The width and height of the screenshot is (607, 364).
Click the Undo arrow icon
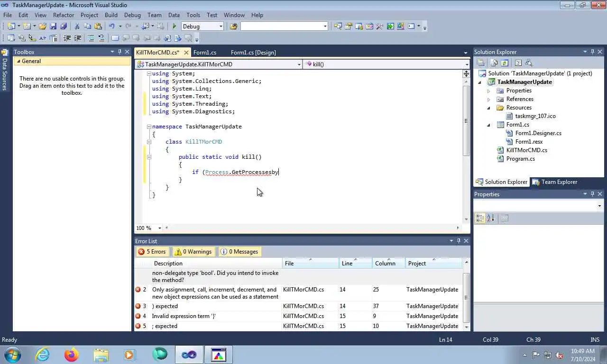pyautogui.click(x=112, y=26)
